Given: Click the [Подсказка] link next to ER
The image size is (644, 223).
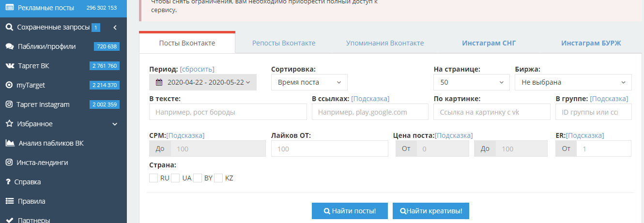Looking at the screenshot, I should (585, 135).
